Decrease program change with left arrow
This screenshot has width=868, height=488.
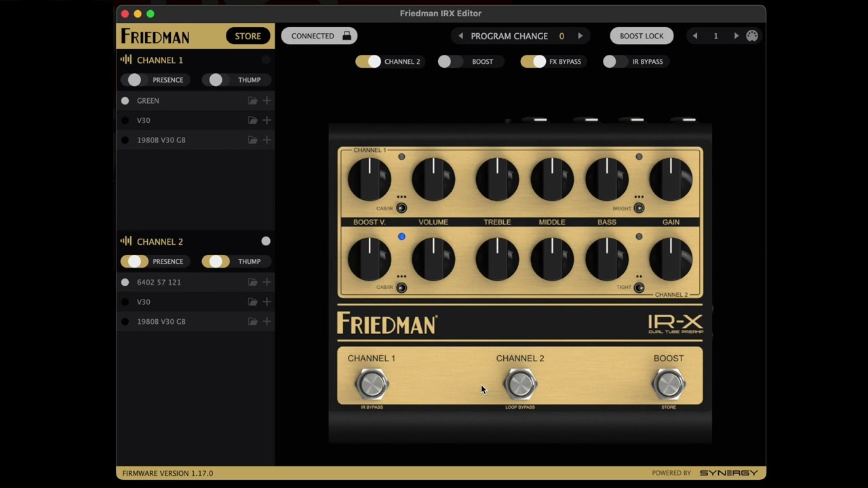pos(461,36)
